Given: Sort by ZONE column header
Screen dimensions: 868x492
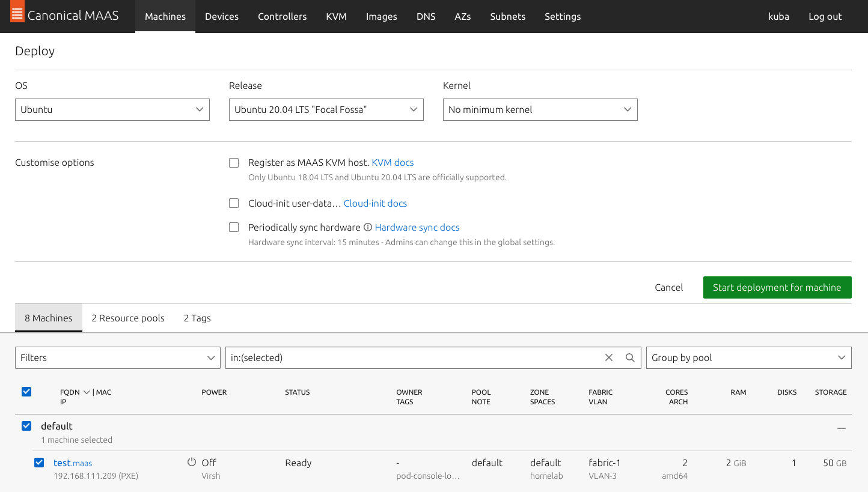Looking at the screenshot, I should tap(540, 392).
